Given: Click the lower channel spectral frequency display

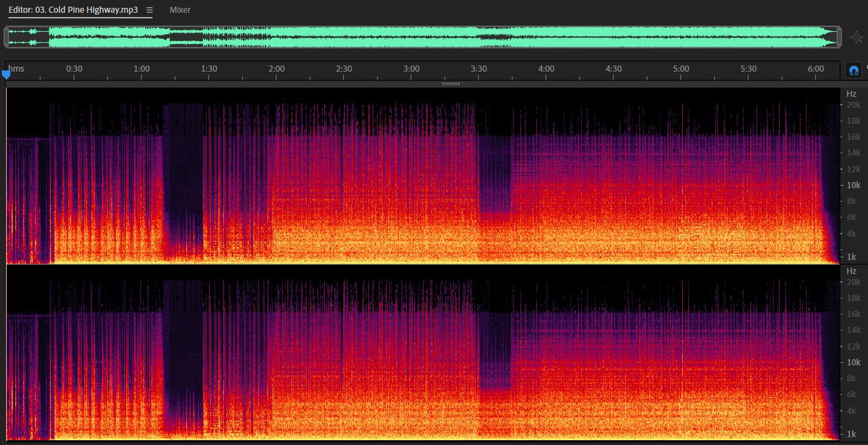Looking at the screenshot, I should coord(423,353).
